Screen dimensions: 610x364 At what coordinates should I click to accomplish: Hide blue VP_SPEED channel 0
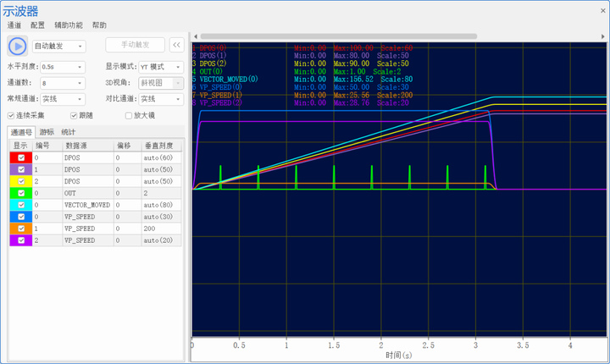[21, 217]
